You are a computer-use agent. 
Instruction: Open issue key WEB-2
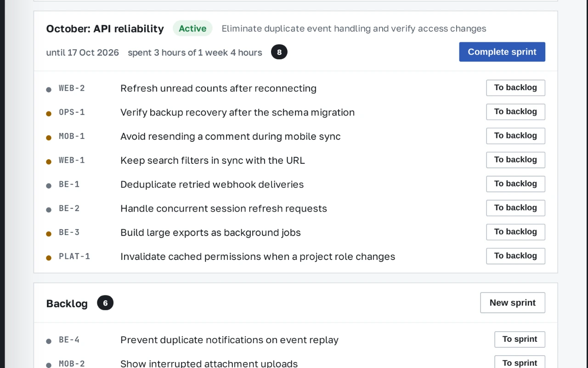[x=72, y=88]
